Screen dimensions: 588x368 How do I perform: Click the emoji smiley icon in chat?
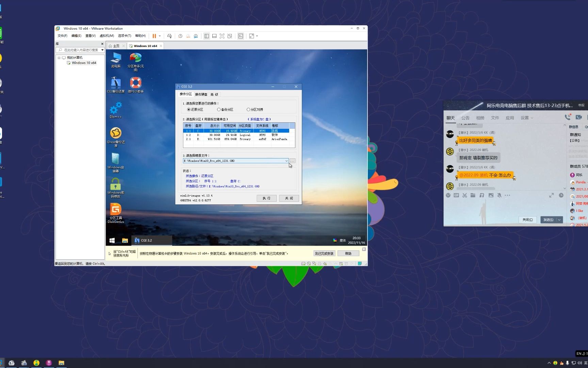click(448, 196)
